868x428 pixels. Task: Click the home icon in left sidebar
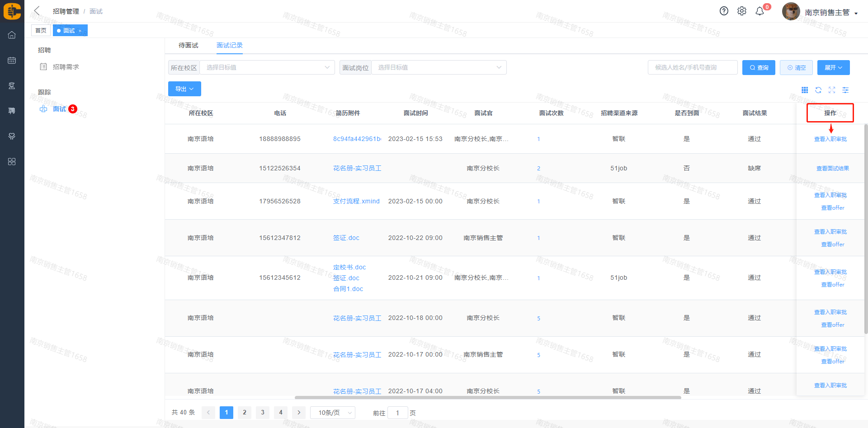12,35
